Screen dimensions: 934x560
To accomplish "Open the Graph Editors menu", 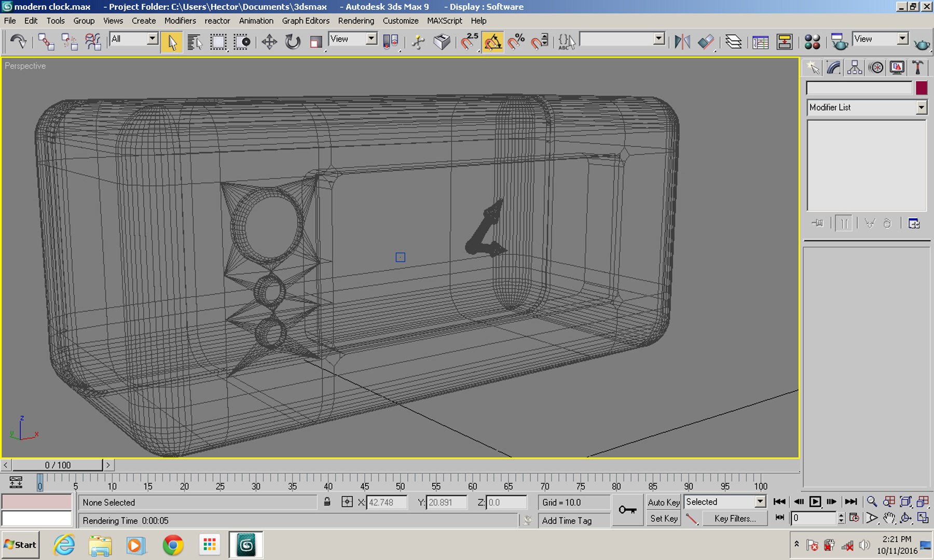I will [x=306, y=21].
